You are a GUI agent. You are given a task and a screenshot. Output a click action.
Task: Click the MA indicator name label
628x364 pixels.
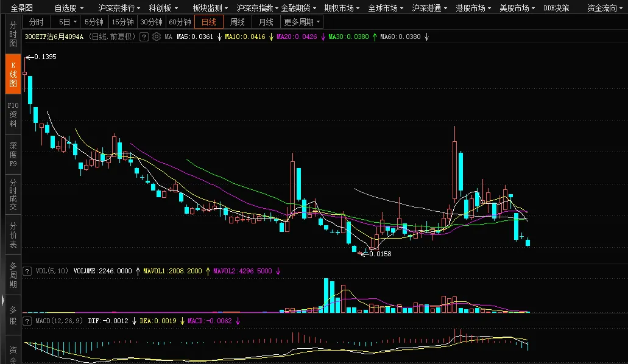pos(168,37)
